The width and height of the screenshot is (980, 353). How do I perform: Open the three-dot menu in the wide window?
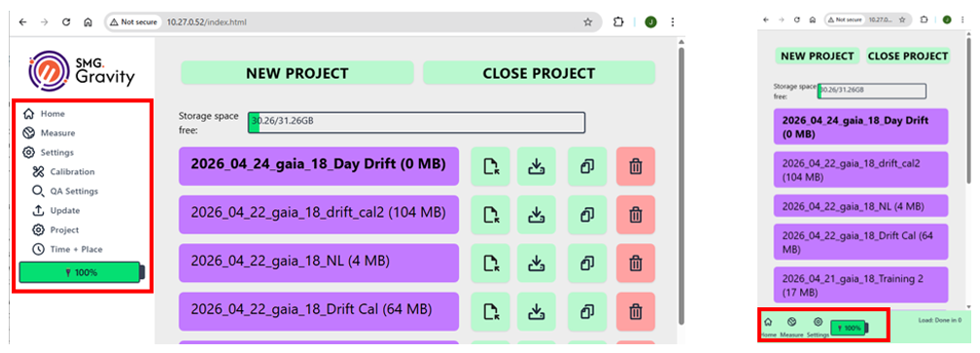[x=673, y=21]
